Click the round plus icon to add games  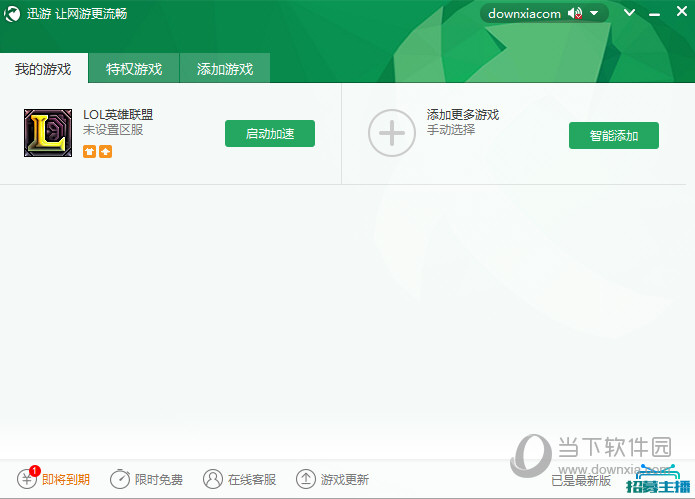391,133
